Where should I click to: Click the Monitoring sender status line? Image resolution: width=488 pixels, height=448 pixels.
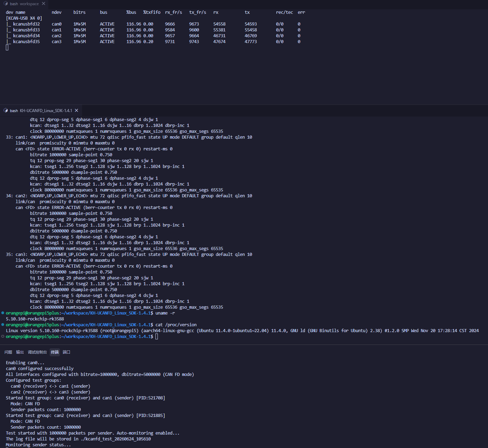click(x=38, y=445)
